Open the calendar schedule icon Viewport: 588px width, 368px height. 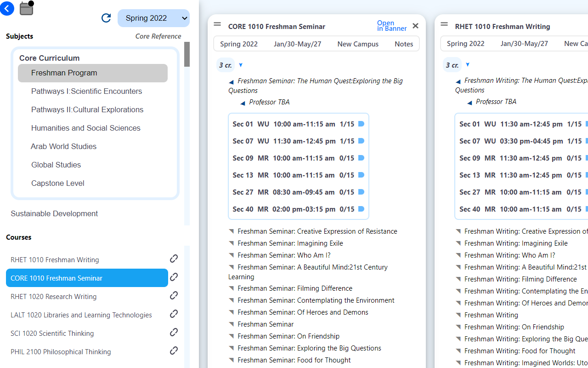pyautogui.click(x=27, y=8)
